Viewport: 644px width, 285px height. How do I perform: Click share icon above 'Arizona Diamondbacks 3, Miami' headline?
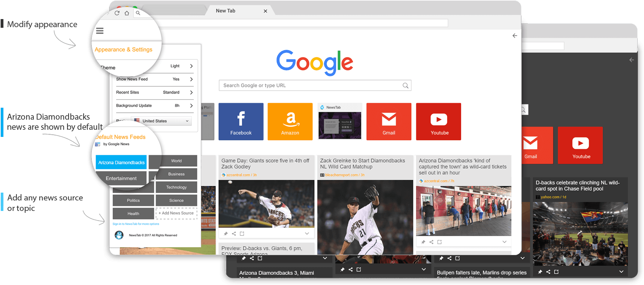[x=252, y=258]
